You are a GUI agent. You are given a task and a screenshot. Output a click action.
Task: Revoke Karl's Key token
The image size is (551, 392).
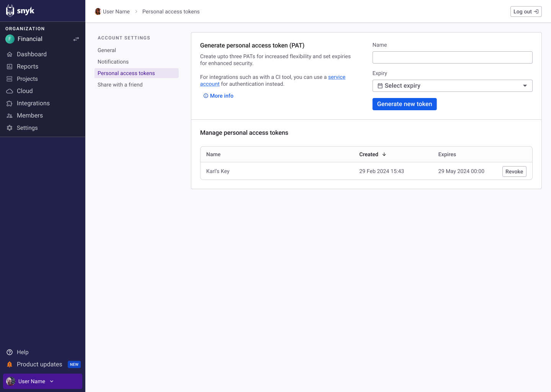514,171
